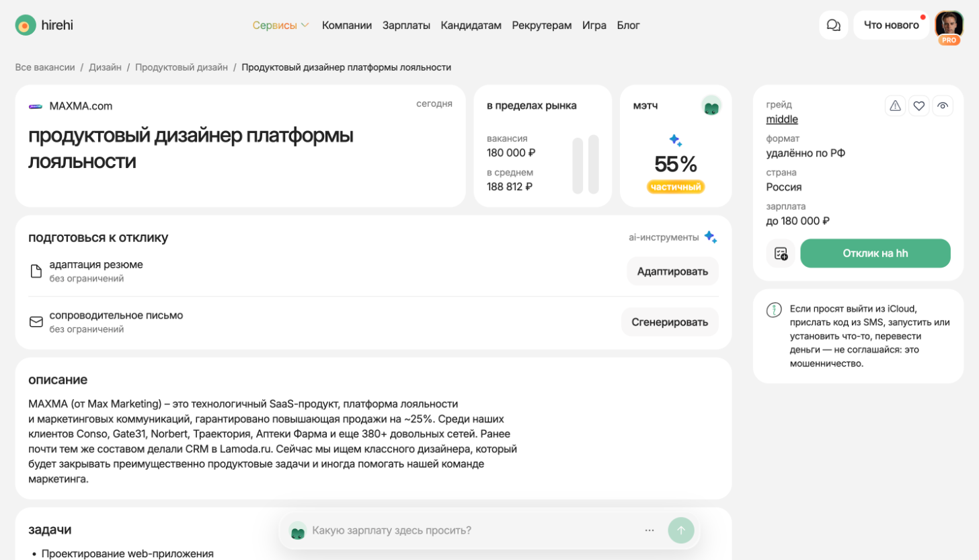Click the частичный match badge
979x560 pixels.
coord(676,187)
